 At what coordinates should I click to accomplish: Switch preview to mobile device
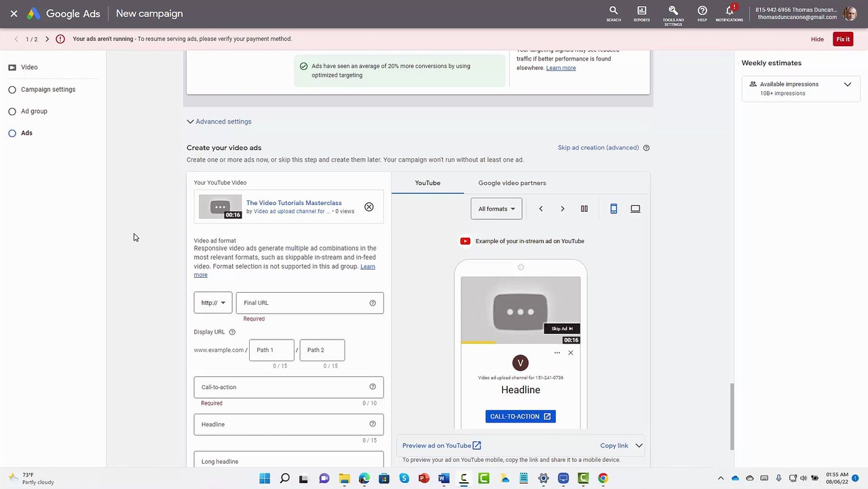[x=614, y=209]
